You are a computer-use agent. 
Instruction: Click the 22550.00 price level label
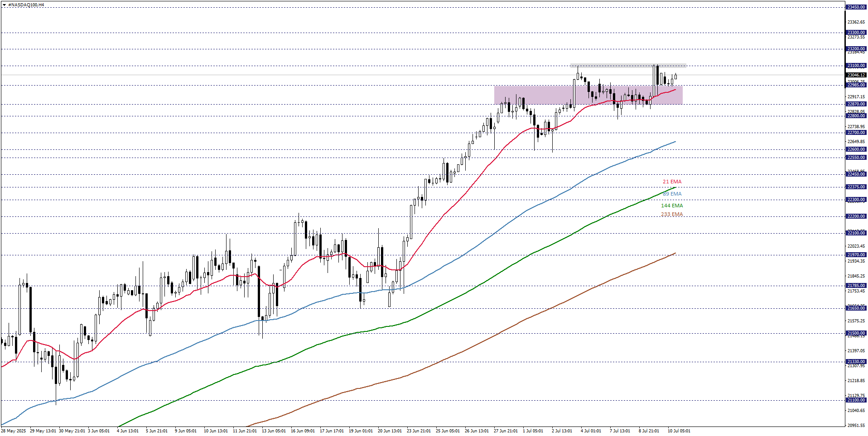(x=856, y=158)
